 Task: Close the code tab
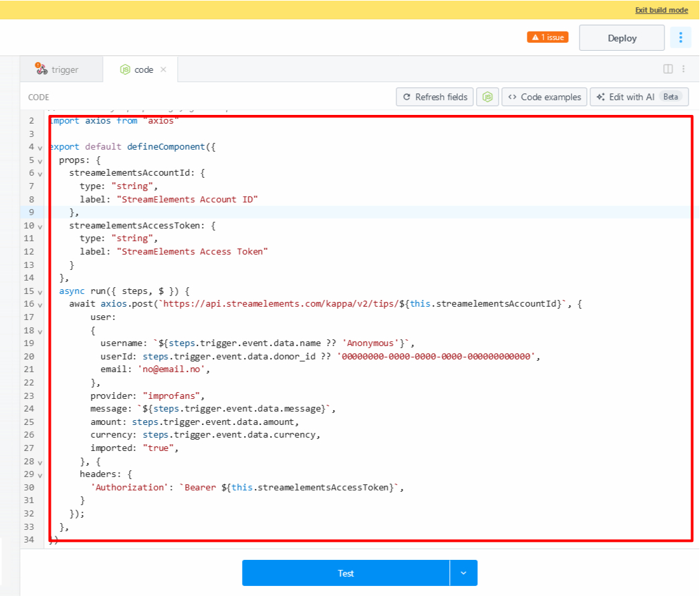click(x=163, y=69)
